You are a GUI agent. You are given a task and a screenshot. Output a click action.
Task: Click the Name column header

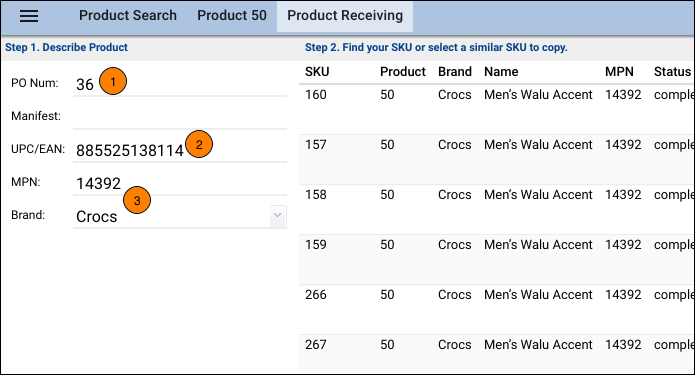[501, 71]
